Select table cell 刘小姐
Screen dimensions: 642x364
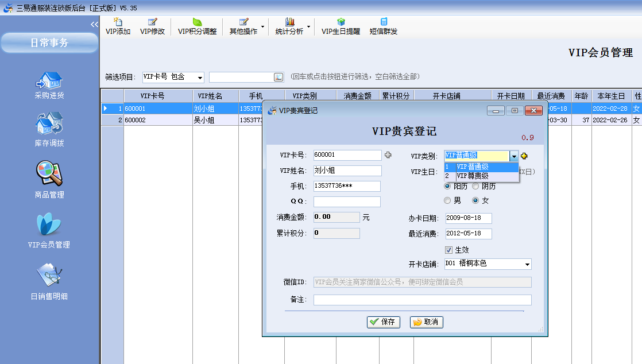point(215,109)
